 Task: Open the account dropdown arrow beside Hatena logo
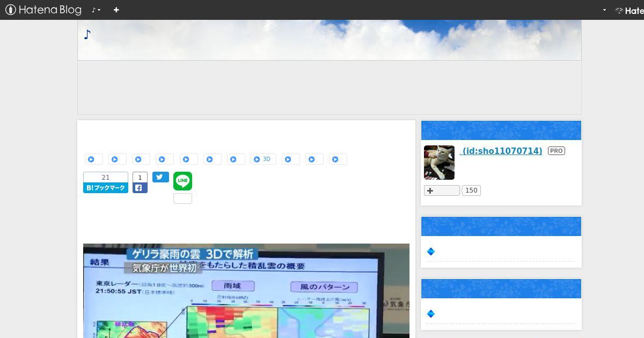pyautogui.click(x=604, y=10)
